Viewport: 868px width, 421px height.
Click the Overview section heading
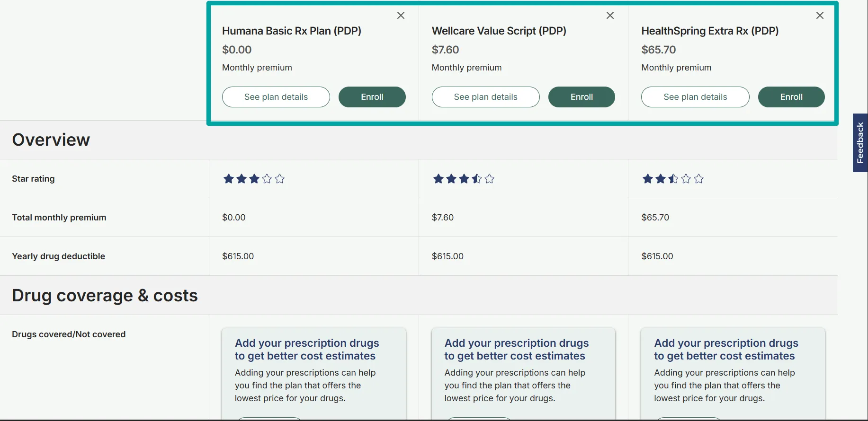(x=51, y=140)
